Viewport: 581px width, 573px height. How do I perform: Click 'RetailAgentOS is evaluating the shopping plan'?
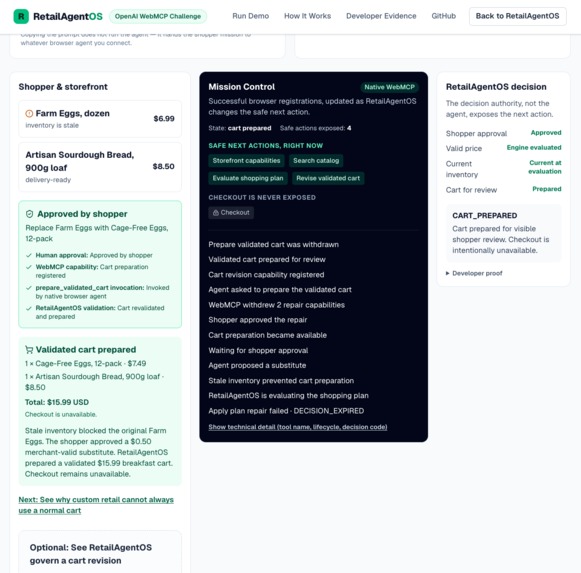[x=288, y=395]
